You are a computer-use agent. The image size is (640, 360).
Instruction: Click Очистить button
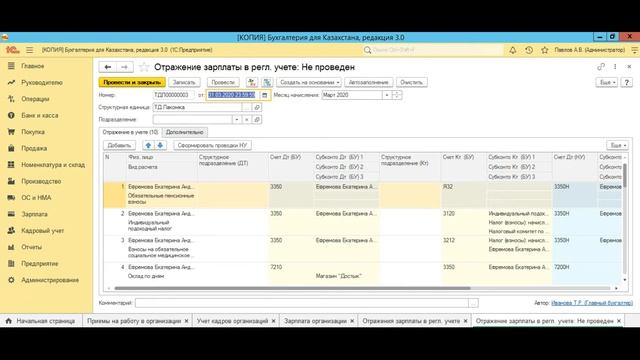click(x=411, y=82)
